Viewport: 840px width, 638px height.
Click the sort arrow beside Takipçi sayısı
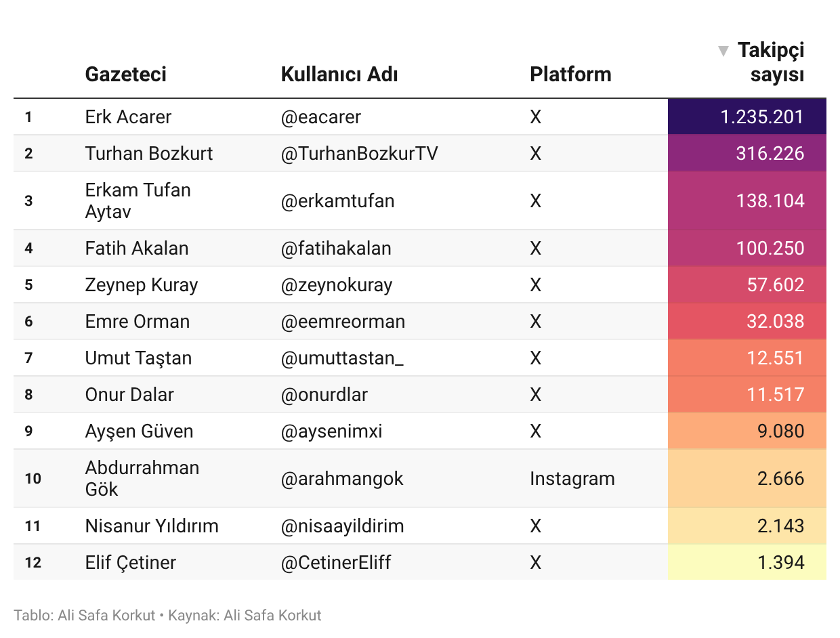(723, 51)
